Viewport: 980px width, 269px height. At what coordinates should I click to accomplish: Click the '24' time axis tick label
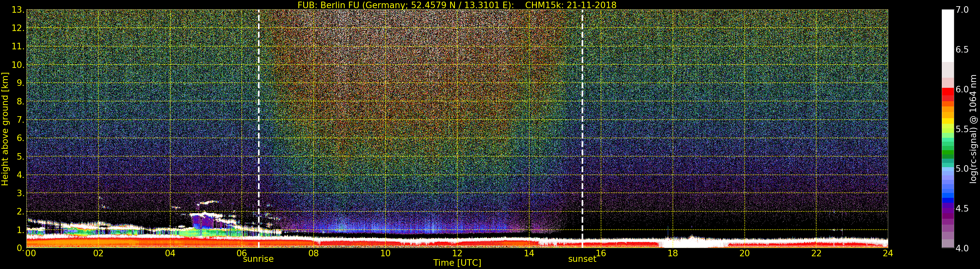click(888, 253)
